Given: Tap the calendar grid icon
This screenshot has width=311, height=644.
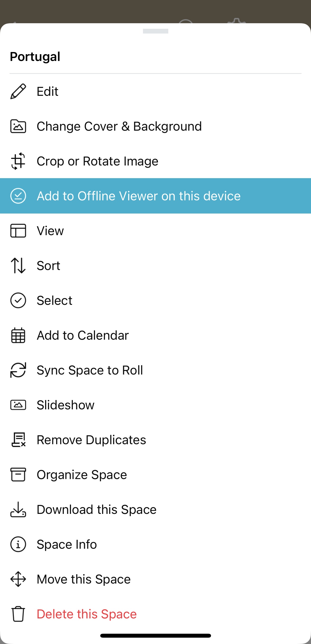Looking at the screenshot, I should (x=18, y=335).
